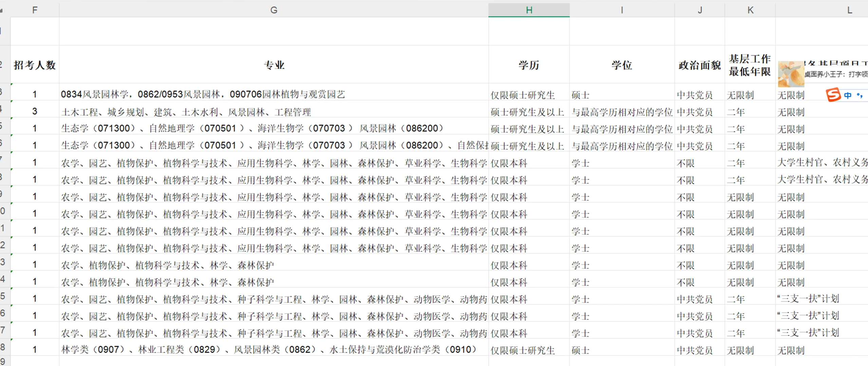
Task: Click the first 仅限硕士研究生 cell
Action: click(x=523, y=95)
